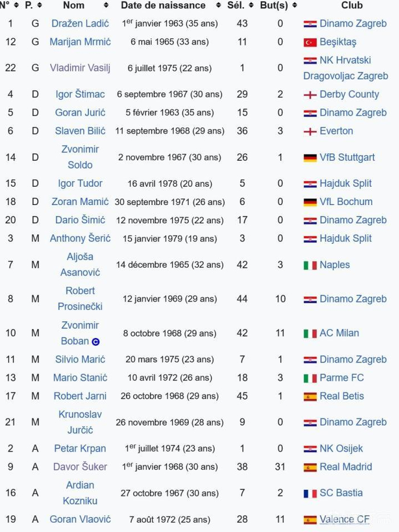Open Davor Šuker's player page
This screenshot has width=399, height=532.
[x=80, y=467]
